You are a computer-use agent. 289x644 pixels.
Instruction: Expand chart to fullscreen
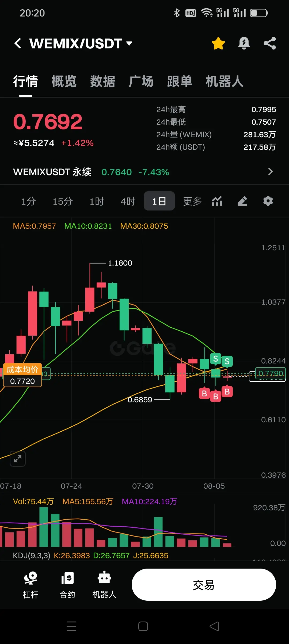[x=18, y=459]
